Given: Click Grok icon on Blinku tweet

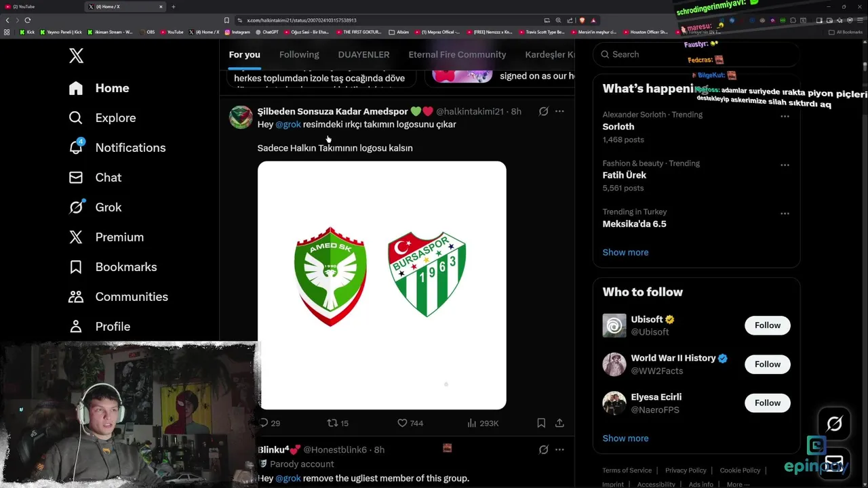Looking at the screenshot, I should tap(543, 449).
